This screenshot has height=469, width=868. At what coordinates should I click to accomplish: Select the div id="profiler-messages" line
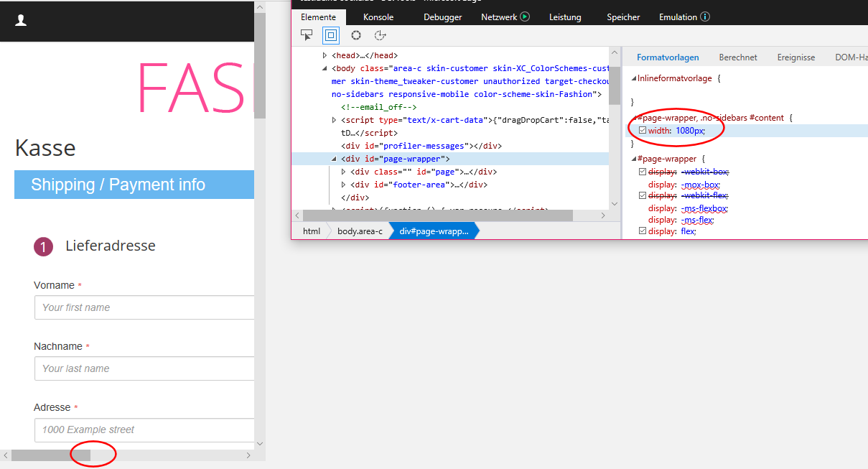[x=421, y=146]
